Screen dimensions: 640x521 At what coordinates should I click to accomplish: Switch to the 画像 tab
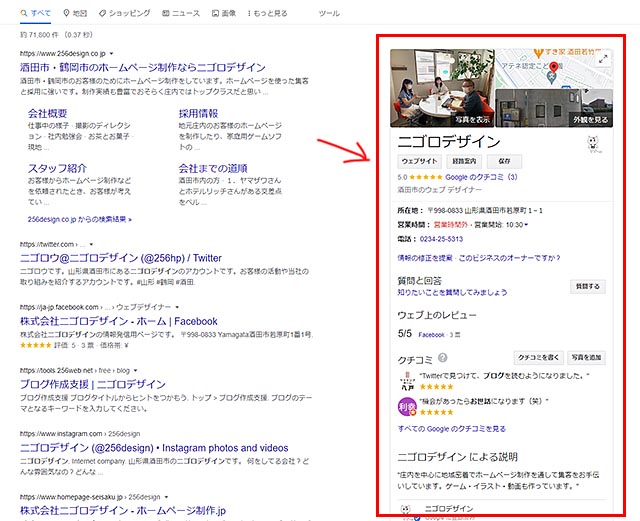[x=224, y=13]
